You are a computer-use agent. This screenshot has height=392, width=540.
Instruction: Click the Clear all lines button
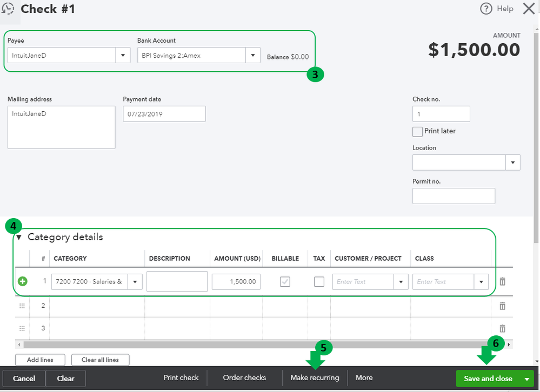[100, 360]
